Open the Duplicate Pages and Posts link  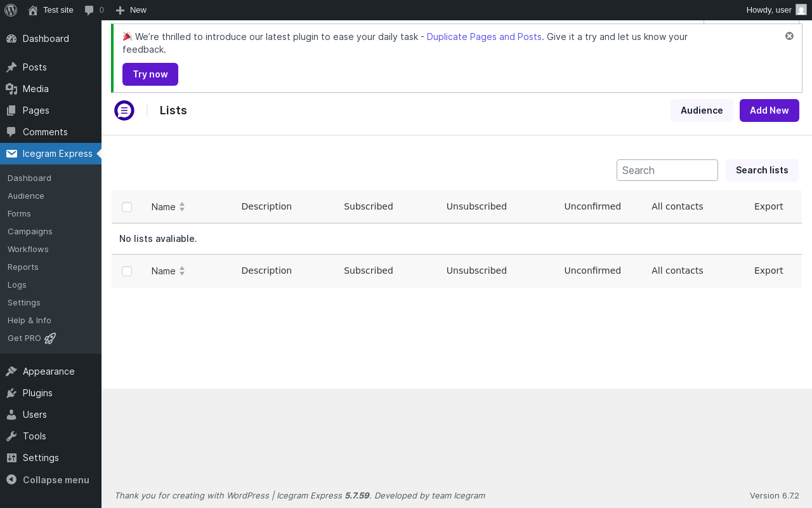click(484, 37)
